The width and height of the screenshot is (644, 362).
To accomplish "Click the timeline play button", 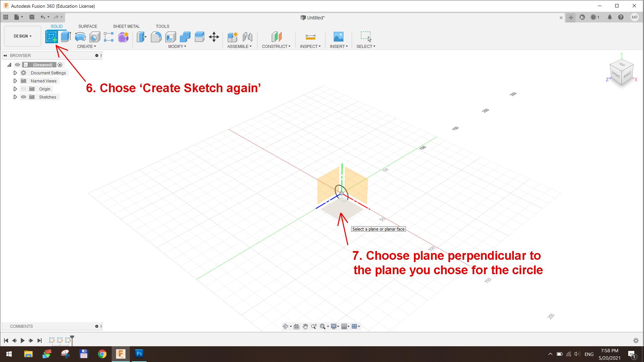I will pyautogui.click(x=22, y=341).
